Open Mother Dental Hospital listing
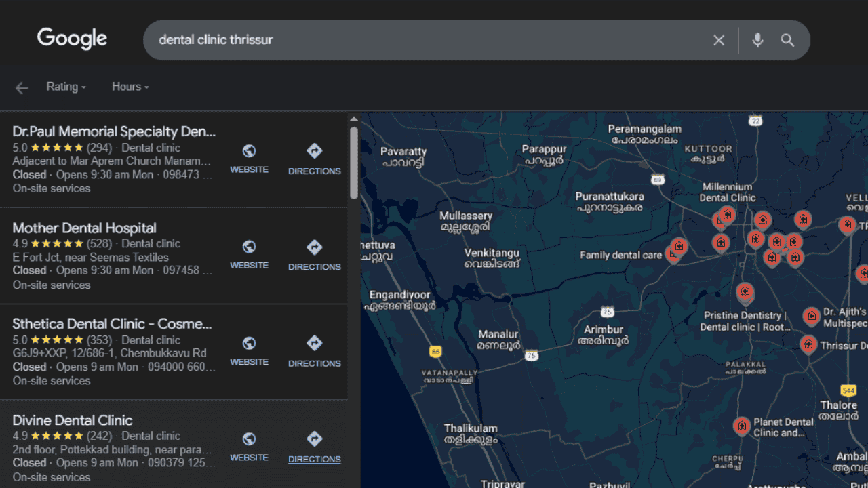Screen dimensions: 868x488 point(84,228)
